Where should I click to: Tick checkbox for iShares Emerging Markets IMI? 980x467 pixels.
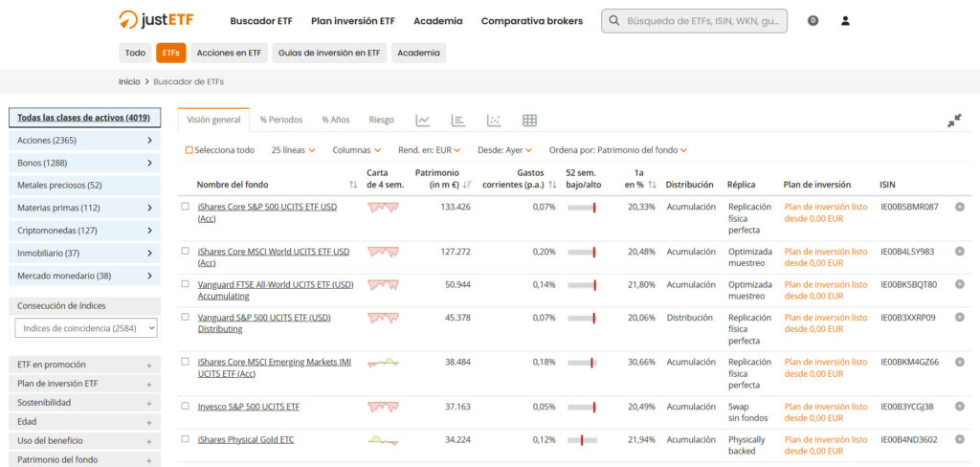coord(185,362)
